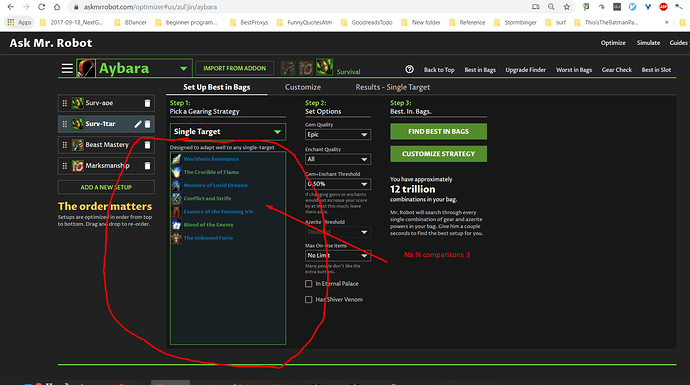Go to Gear Check section
This screenshot has height=385, width=690.
tap(617, 70)
